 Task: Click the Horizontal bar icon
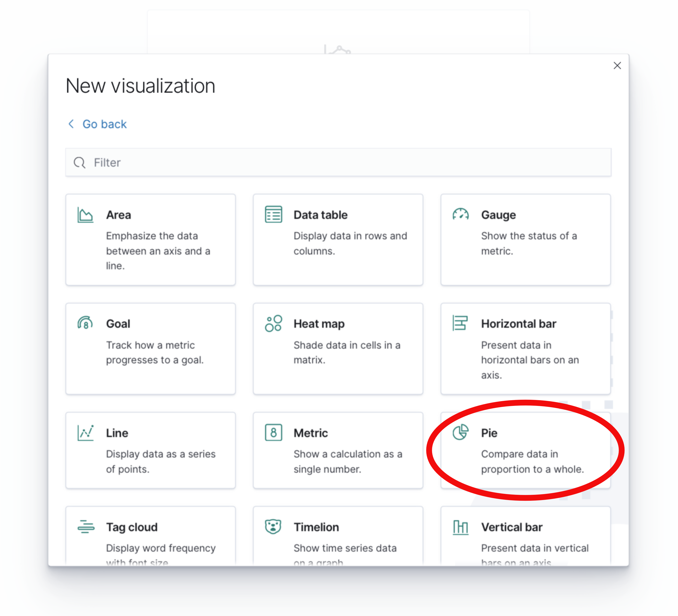click(460, 323)
